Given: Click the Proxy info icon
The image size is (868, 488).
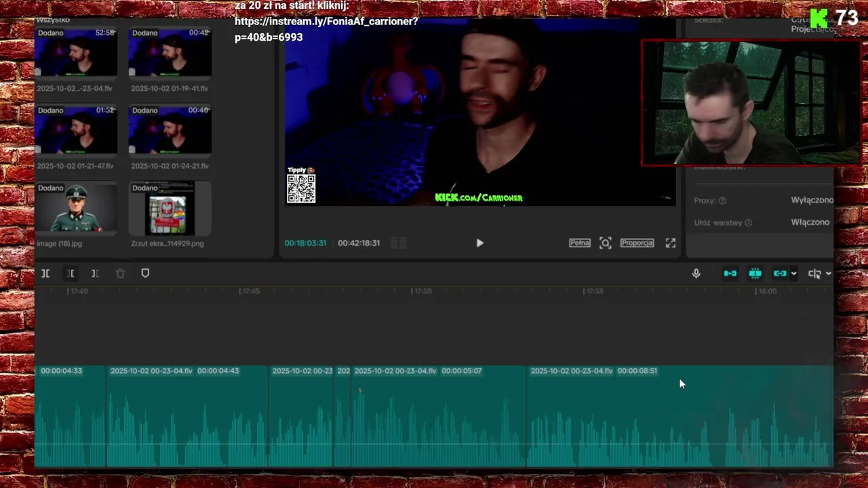Looking at the screenshot, I should (722, 201).
